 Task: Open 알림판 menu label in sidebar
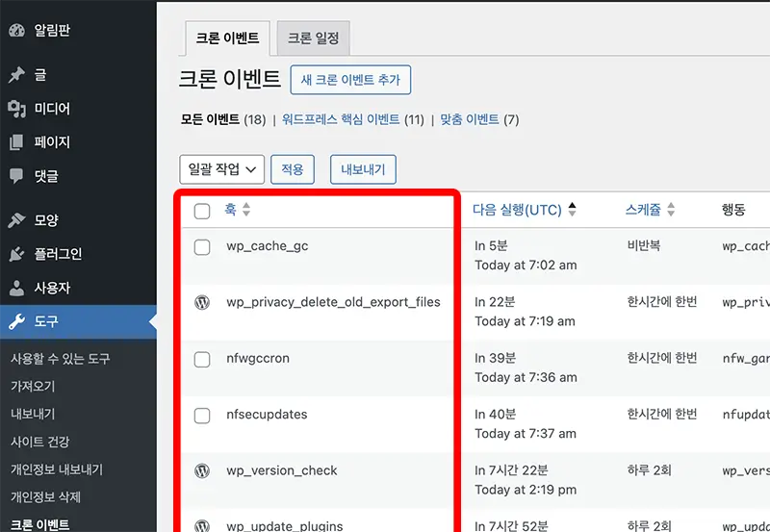52,31
